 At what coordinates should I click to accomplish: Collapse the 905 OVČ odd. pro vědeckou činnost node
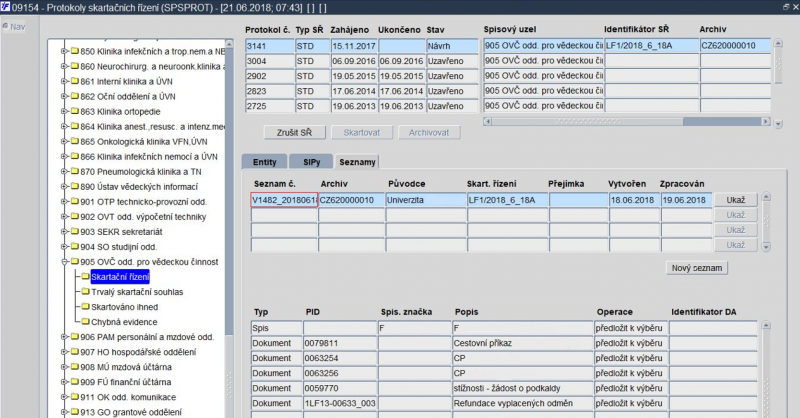63,261
